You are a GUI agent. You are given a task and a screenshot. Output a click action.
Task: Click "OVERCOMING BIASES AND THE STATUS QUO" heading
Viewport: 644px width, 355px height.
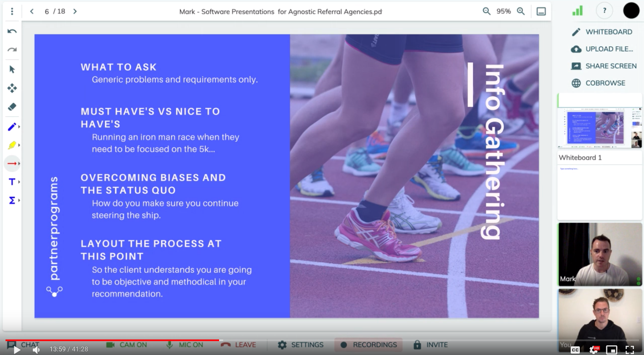coord(153,184)
